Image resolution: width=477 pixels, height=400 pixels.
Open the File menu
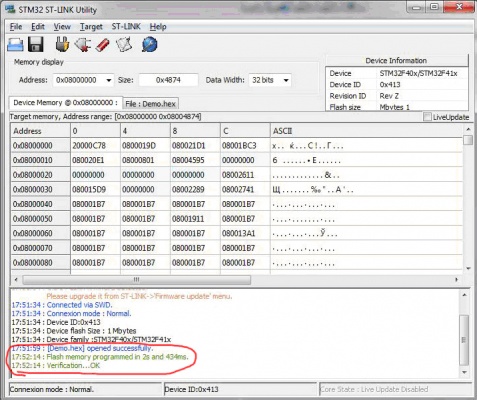[x=16, y=27]
